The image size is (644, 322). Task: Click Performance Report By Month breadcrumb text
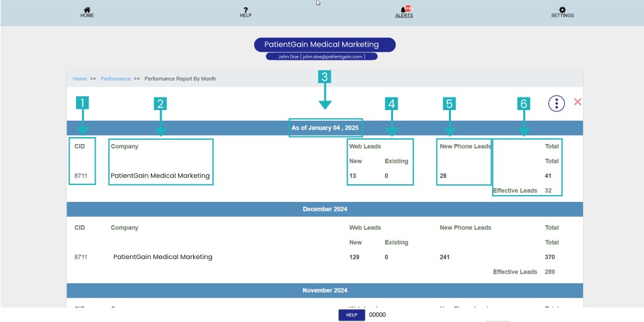(x=180, y=79)
